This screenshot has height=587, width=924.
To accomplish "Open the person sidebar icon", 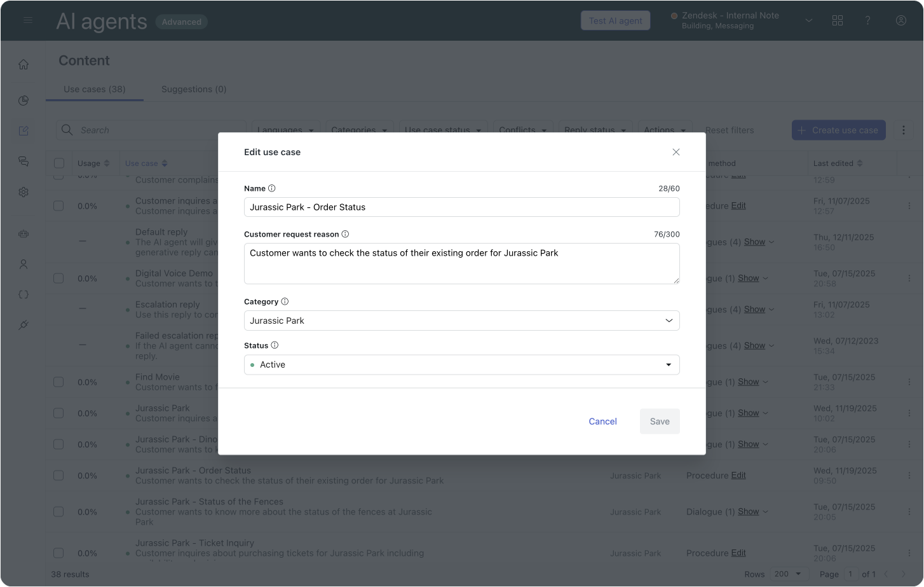I will [24, 264].
